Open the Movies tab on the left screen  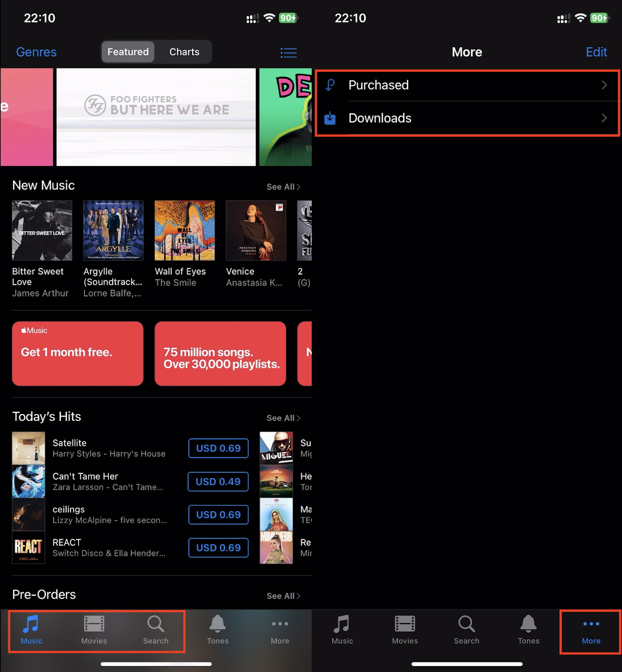[94, 630]
